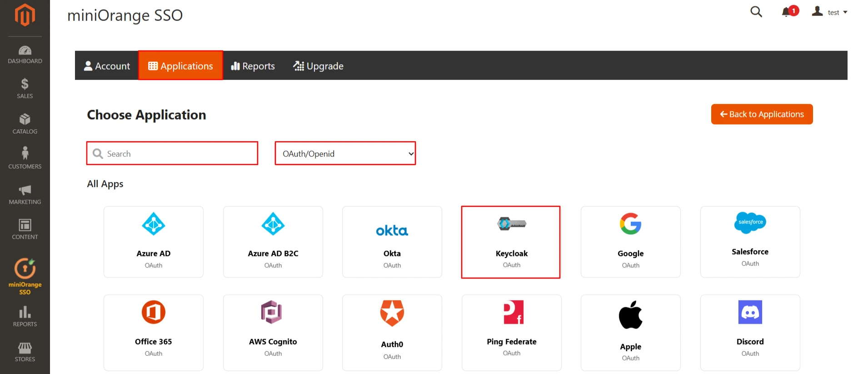
Task: Click the AWS Cognito logo
Action: pyautogui.click(x=272, y=312)
